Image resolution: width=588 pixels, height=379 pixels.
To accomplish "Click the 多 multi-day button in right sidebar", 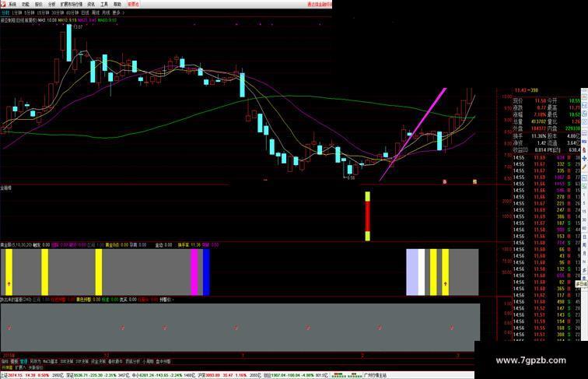I will point(584,270).
